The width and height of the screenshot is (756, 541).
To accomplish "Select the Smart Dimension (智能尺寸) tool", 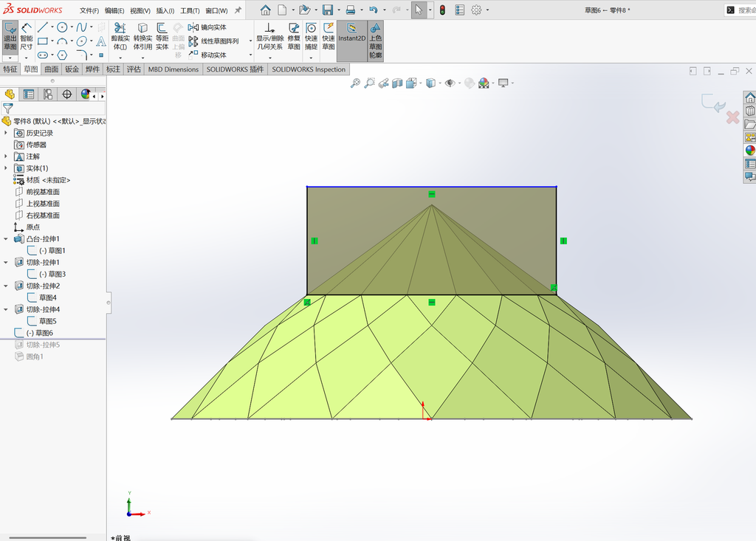I will [26, 37].
